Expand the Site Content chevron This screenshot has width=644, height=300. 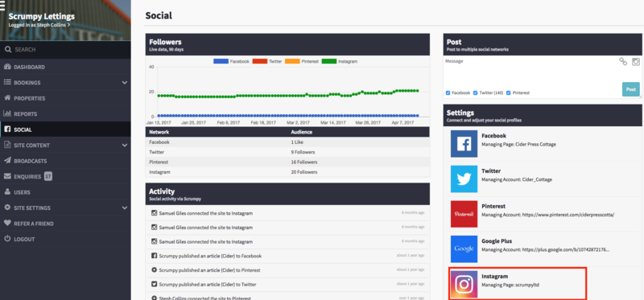[125, 146]
